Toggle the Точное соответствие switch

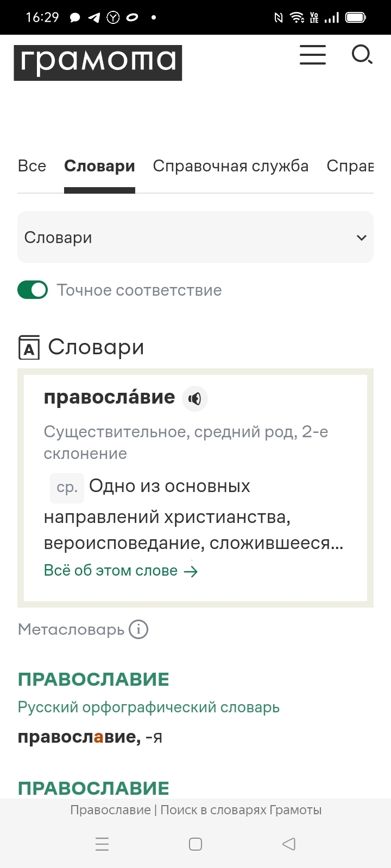tap(33, 290)
